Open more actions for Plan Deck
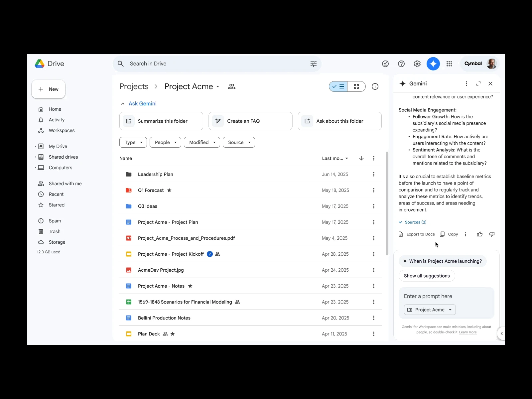532x399 pixels. (374, 334)
